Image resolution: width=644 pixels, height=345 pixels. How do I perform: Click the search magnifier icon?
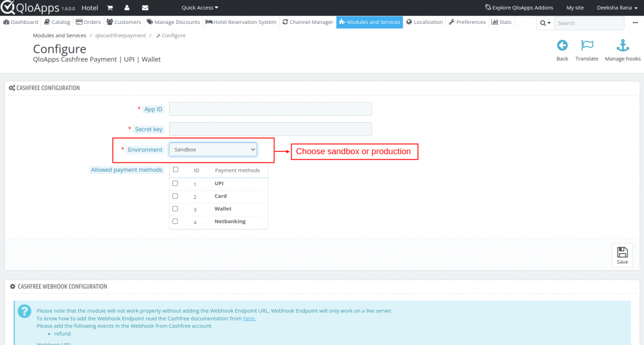point(543,23)
